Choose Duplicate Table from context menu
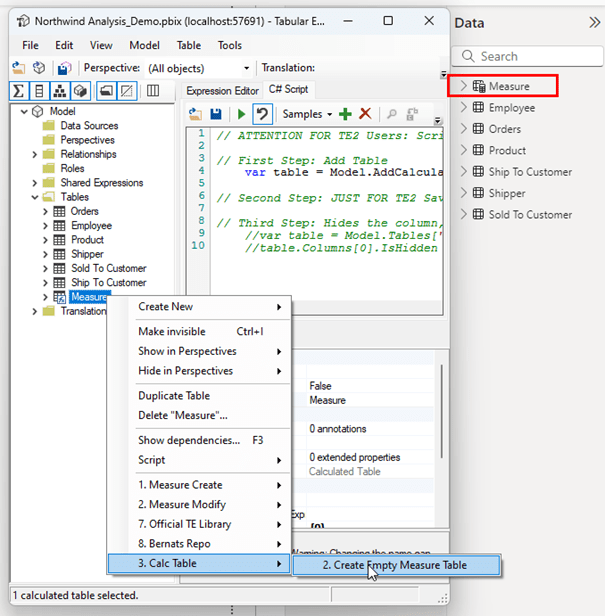 (173, 396)
